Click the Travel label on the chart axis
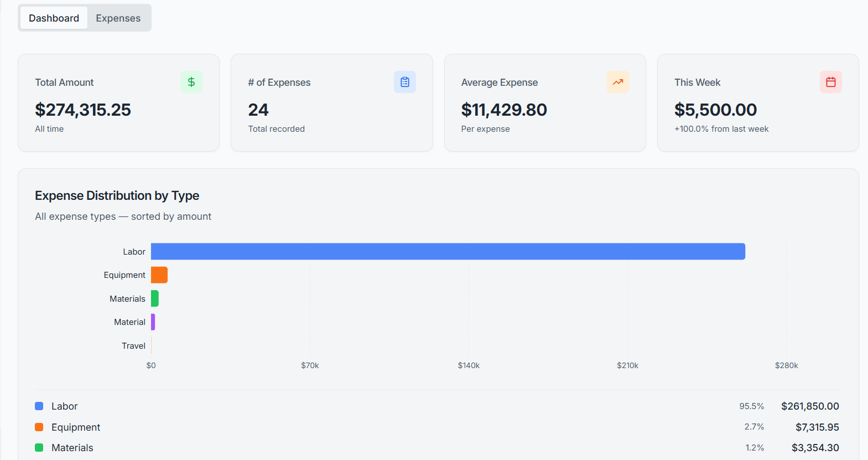Viewport: 868px width, 460px height. (133, 346)
